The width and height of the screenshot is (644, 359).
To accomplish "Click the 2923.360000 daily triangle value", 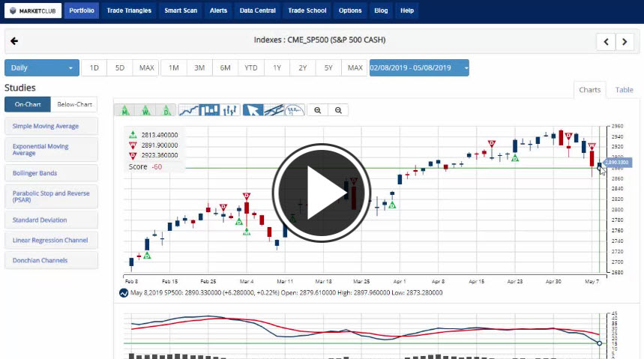I will 160,155.
